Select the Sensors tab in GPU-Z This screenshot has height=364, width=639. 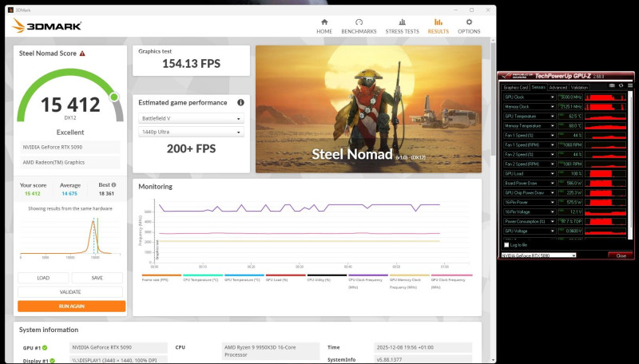pyautogui.click(x=538, y=87)
